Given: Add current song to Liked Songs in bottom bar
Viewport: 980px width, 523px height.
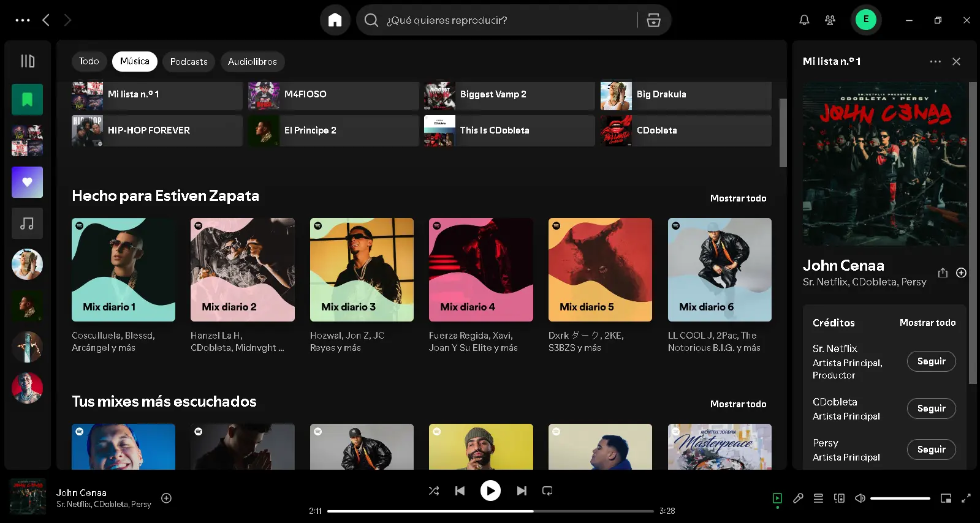Looking at the screenshot, I should (166, 498).
